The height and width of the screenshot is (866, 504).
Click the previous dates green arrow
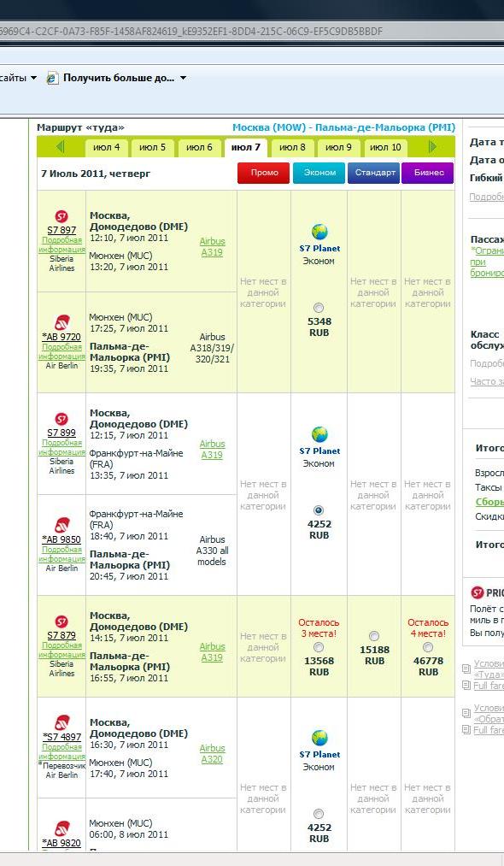60,146
